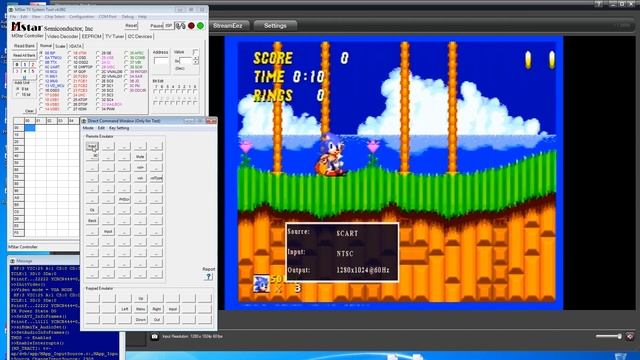This screenshot has width=640, height=360.
Task: Click the Value input field
Action: point(186,60)
